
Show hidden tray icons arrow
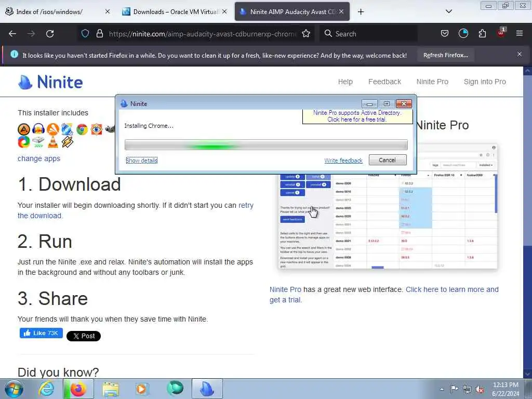point(442,390)
